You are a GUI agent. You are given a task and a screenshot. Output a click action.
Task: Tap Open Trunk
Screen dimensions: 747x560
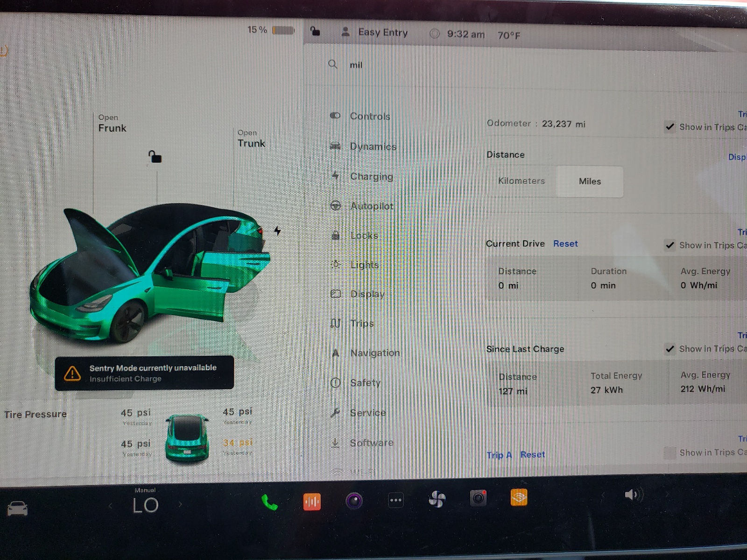(251, 139)
